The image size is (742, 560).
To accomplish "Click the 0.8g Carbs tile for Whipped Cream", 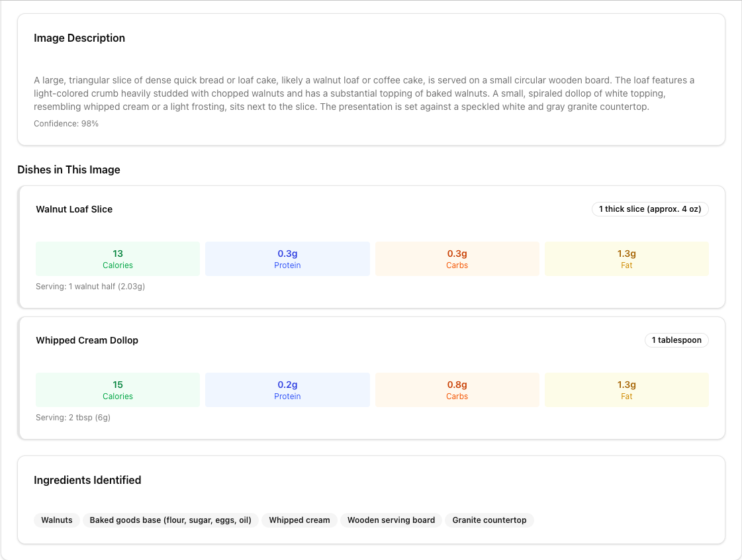I will [x=457, y=390].
